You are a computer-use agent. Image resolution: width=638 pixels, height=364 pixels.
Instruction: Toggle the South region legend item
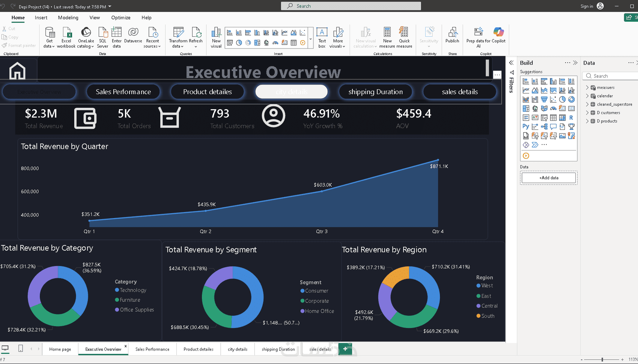pos(485,316)
